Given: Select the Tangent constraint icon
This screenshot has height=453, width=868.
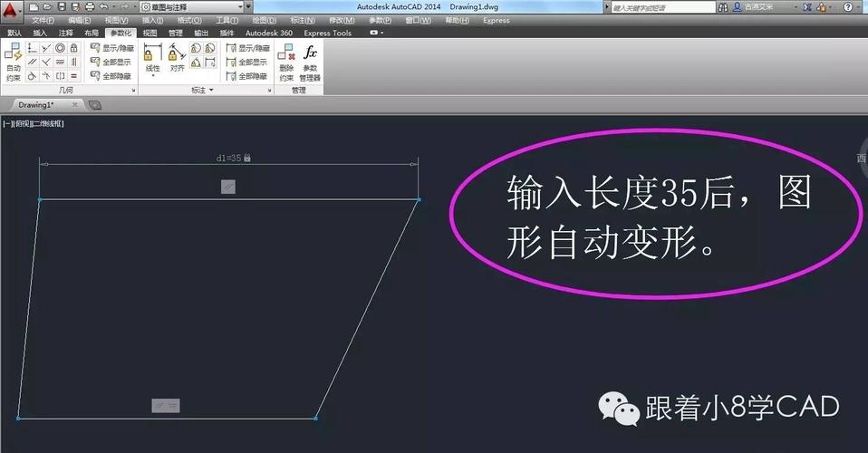Looking at the screenshot, I should tap(32, 76).
